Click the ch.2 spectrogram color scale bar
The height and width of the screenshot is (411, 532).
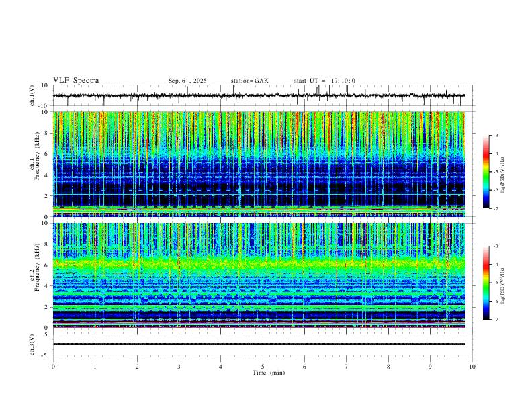pos(486,283)
